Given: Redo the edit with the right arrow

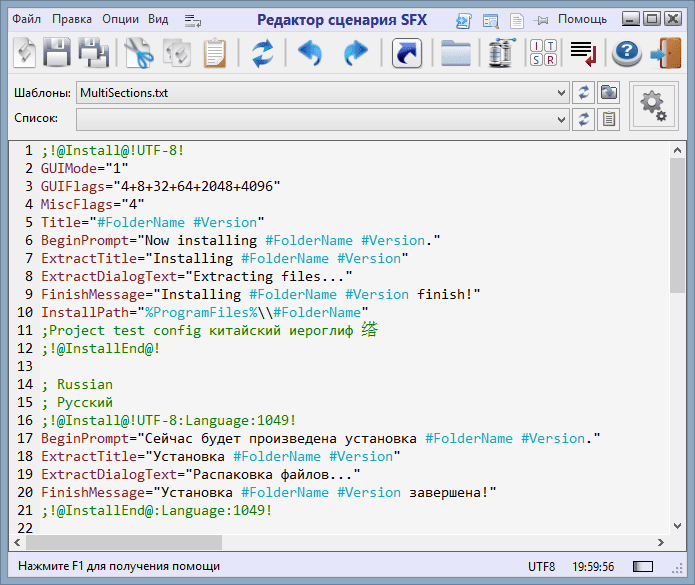Looking at the screenshot, I should coord(355,53).
